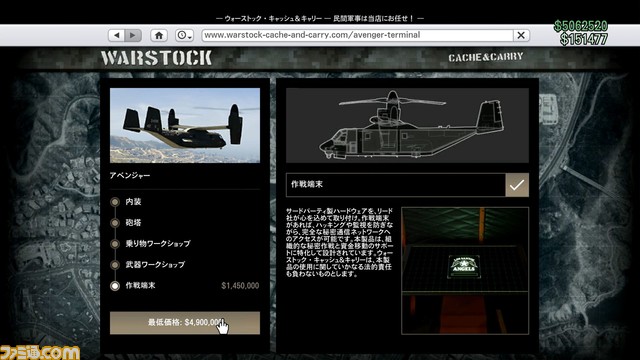This screenshot has height=360, width=640.
Task: Click the operations terminal preview image
Action: pyautogui.click(x=465, y=271)
